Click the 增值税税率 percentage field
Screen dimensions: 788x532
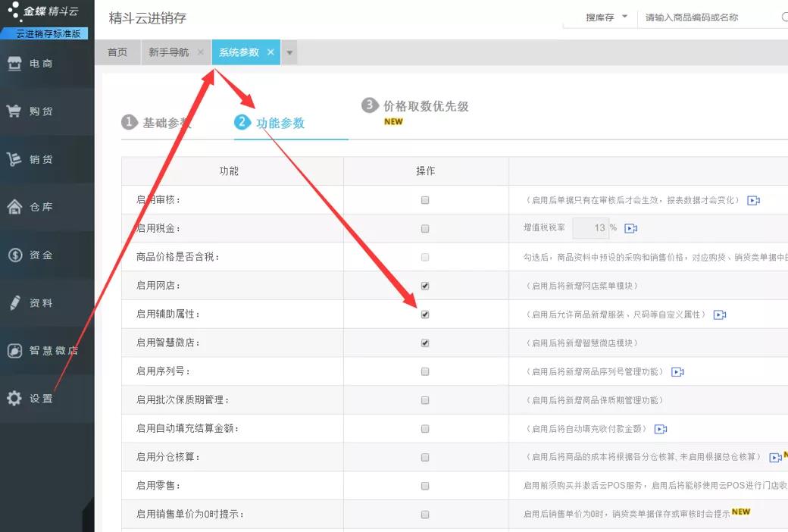click(591, 228)
